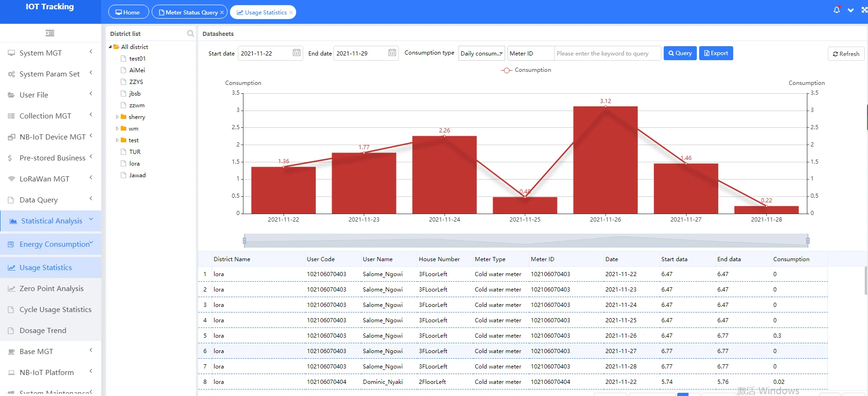Export the usage data
This screenshot has height=396, width=868.
pos(716,53)
